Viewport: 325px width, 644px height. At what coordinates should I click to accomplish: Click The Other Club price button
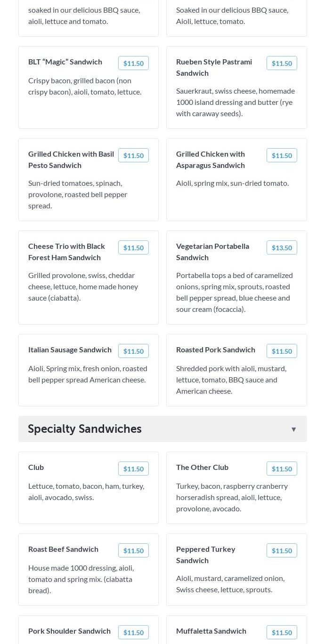282,469
